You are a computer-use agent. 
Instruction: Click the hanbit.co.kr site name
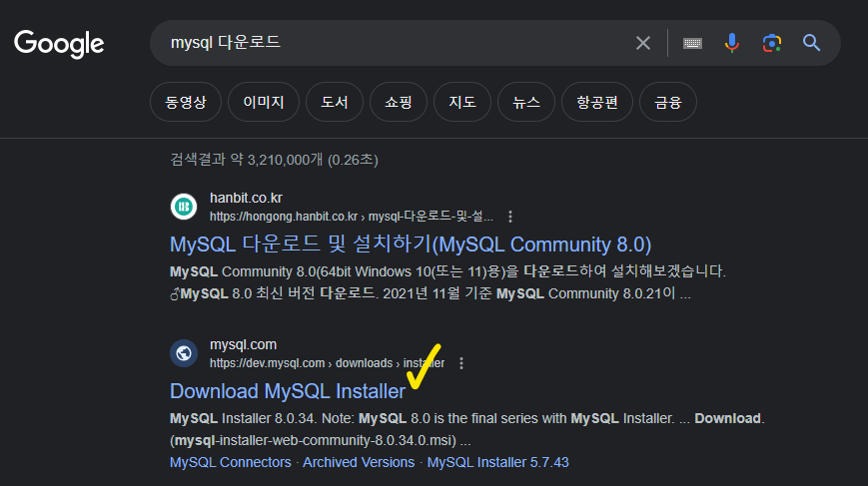tap(246, 198)
